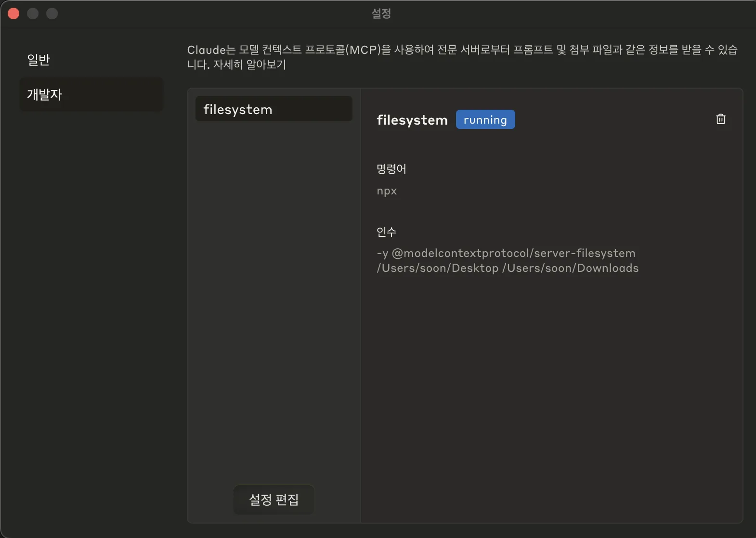The height and width of the screenshot is (538, 756).
Task: Click the bold filesystem heading
Action: [x=412, y=120]
